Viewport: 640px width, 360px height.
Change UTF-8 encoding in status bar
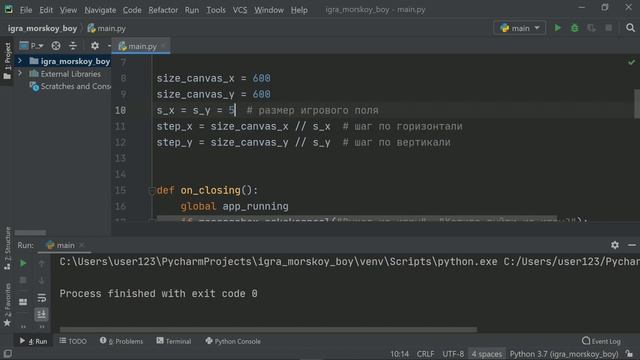453,354
